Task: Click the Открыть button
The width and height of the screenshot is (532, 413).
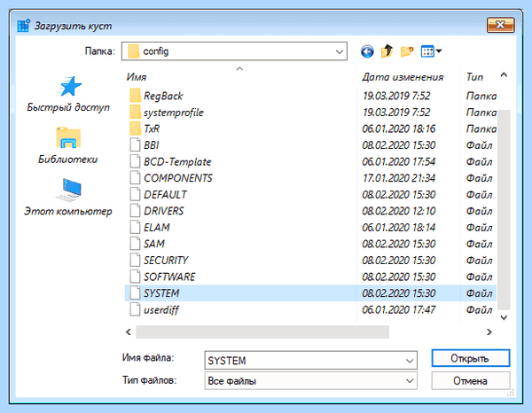Action: [x=471, y=358]
